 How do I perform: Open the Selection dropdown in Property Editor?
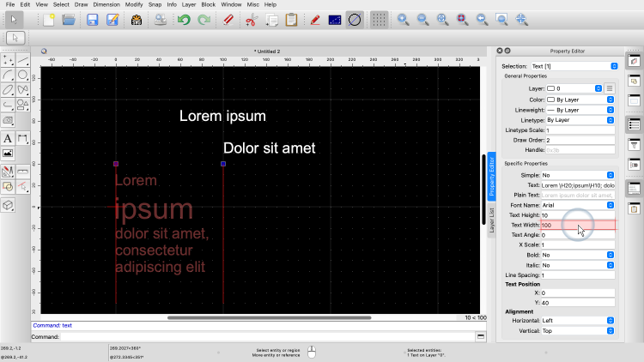[574, 66]
